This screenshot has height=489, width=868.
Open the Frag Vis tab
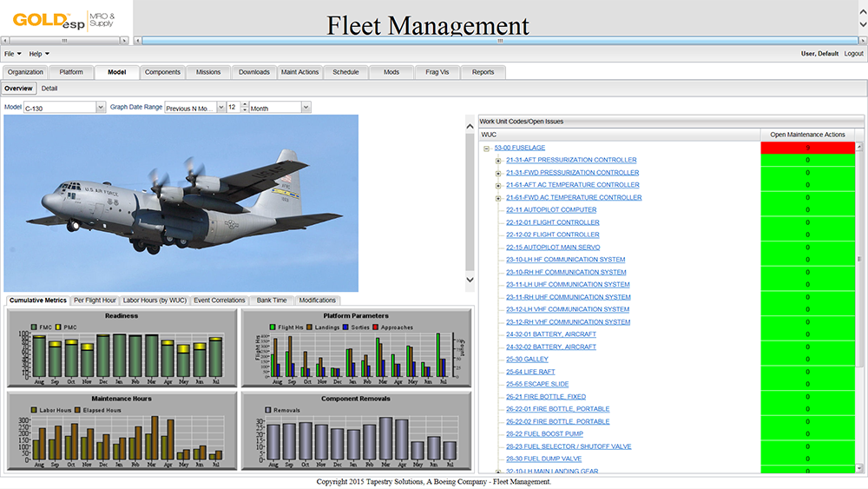tap(437, 72)
